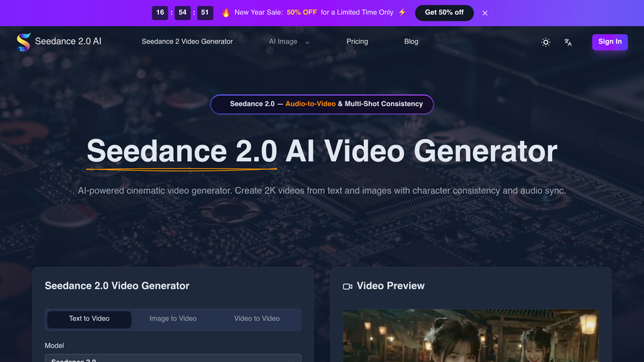The height and width of the screenshot is (362, 644).
Task: Click the fire icon in sale banner
Action: tap(226, 13)
